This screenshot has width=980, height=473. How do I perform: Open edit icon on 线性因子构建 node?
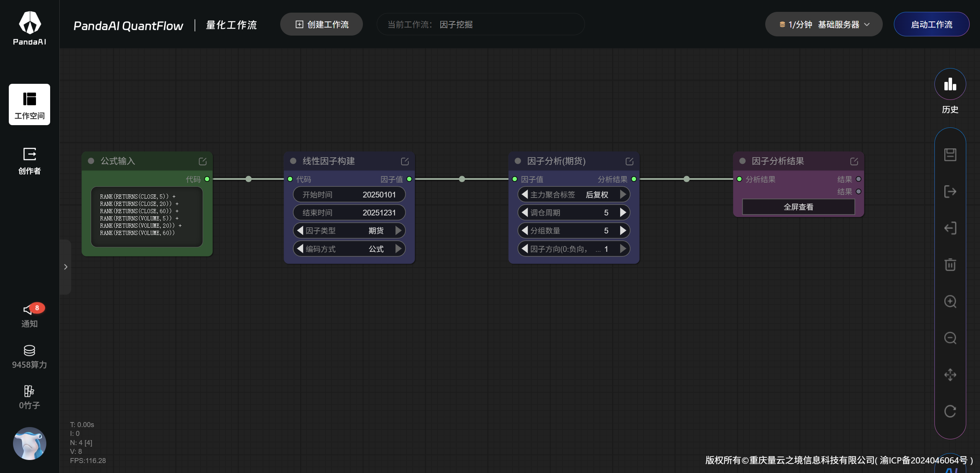(405, 161)
